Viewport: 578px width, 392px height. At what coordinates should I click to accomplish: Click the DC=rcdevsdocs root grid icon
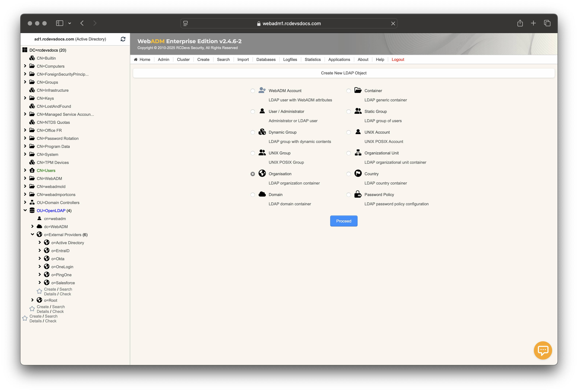[x=25, y=50]
